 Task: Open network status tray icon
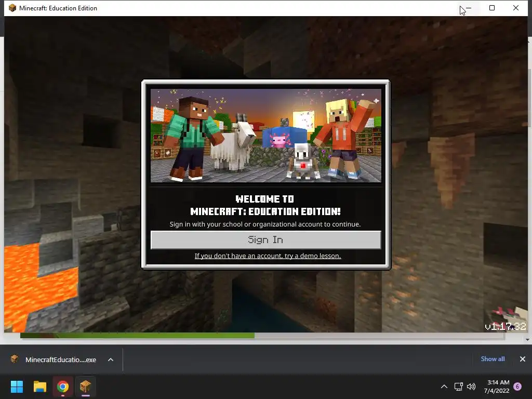pos(458,387)
